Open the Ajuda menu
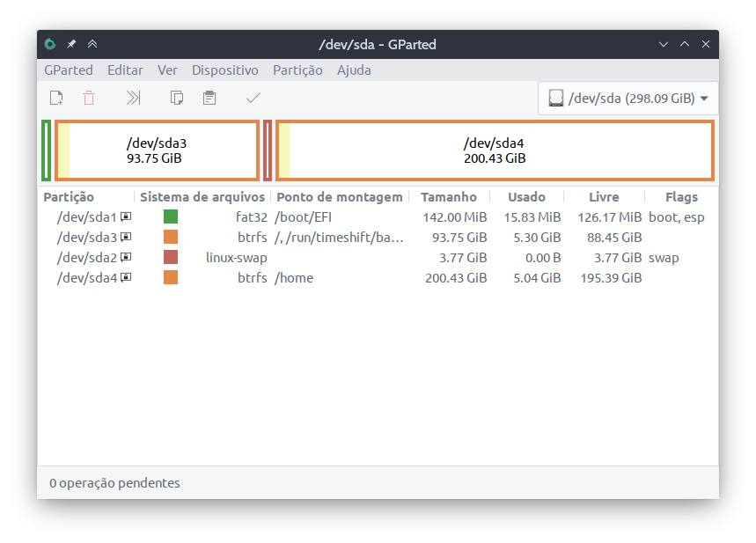This screenshot has height=543, width=756. coord(354,70)
